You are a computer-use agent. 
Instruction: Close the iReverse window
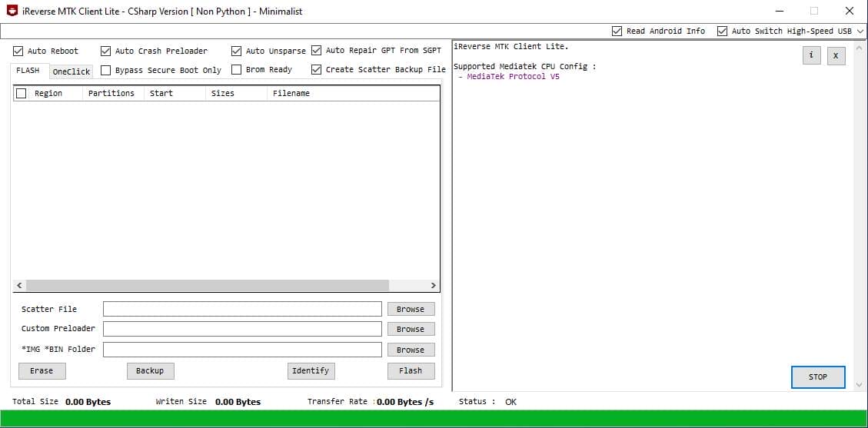coord(850,11)
